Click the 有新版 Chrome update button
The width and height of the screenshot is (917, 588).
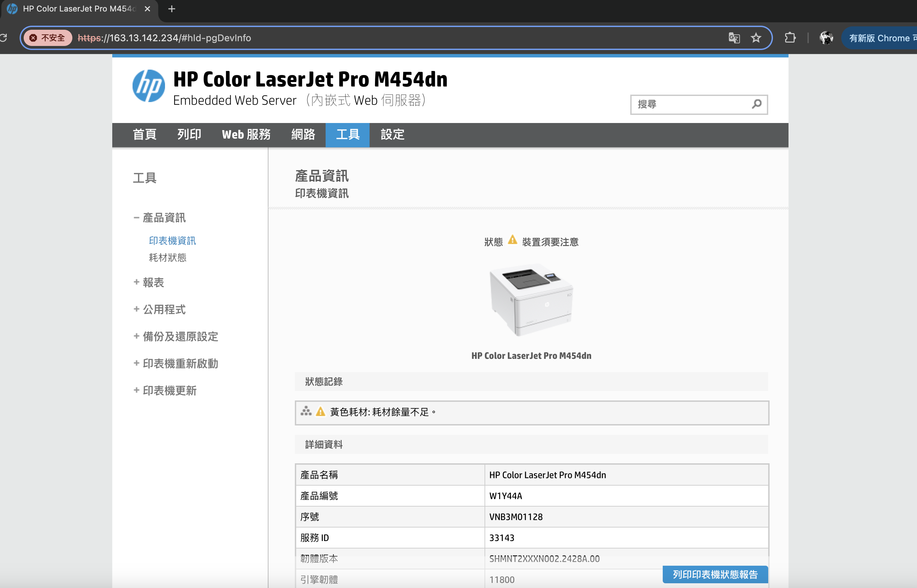(x=882, y=38)
